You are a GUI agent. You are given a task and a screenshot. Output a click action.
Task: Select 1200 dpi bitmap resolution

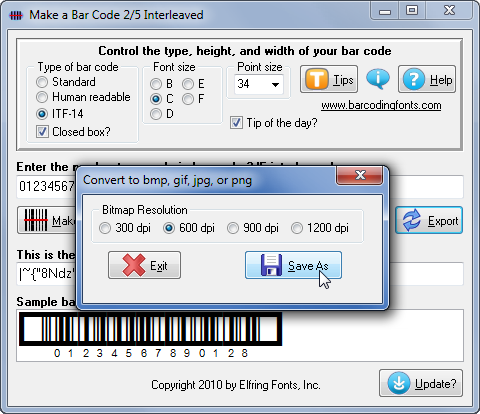320,228
